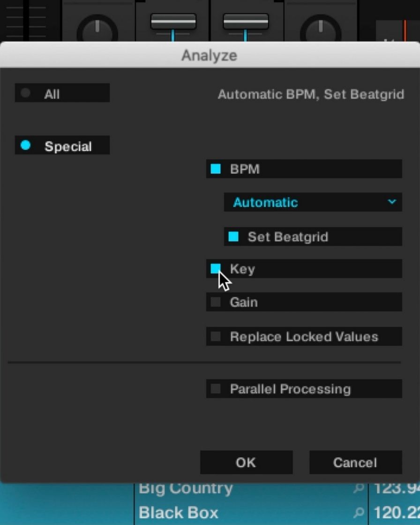The height and width of the screenshot is (525, 420).
Task: Enable Parallel Processing checkbox
Action: pyautogui.click(x=216, y=389)
